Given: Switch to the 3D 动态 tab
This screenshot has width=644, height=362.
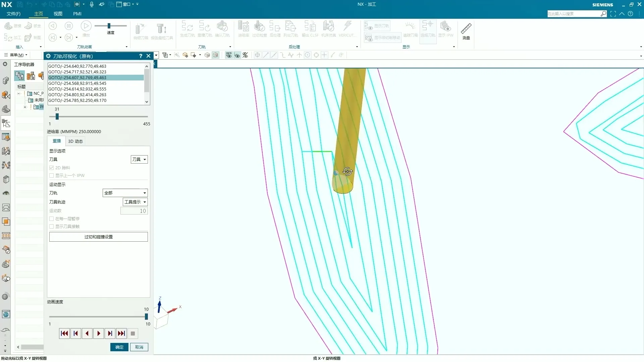Looking at the screenshot, I should tap(75, 141).
